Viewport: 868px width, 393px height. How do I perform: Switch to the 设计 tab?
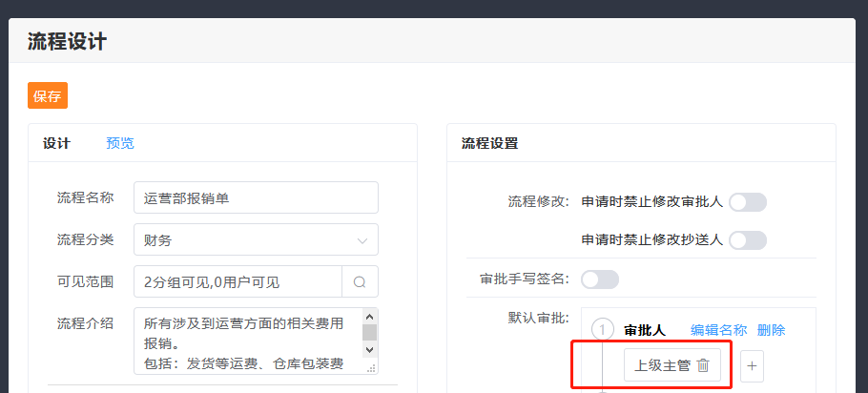click(x=57, y=143)
